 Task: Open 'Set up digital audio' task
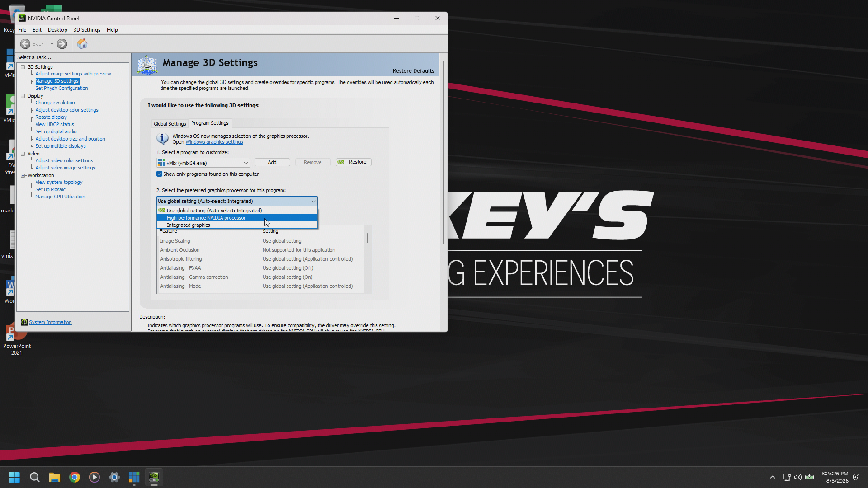56,132
